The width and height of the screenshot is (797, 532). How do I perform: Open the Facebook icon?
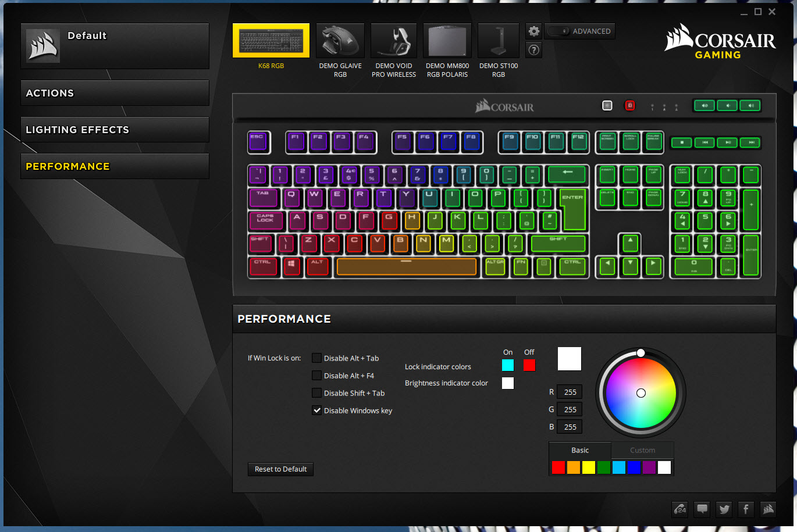click(746, 509)
